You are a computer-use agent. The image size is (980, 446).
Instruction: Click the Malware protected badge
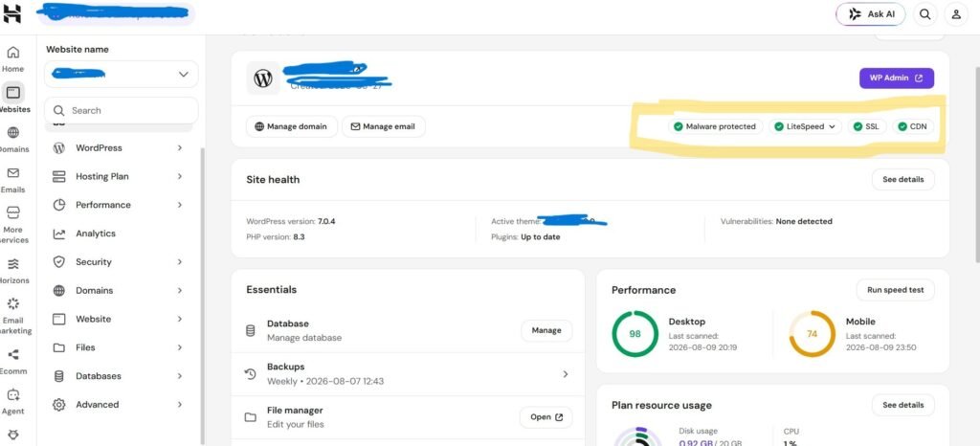point(716,126)
